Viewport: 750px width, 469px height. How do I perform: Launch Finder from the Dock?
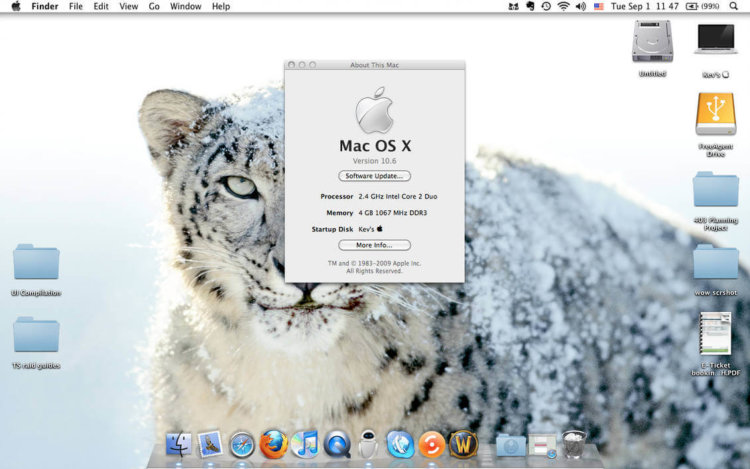(x=179, y=445)
